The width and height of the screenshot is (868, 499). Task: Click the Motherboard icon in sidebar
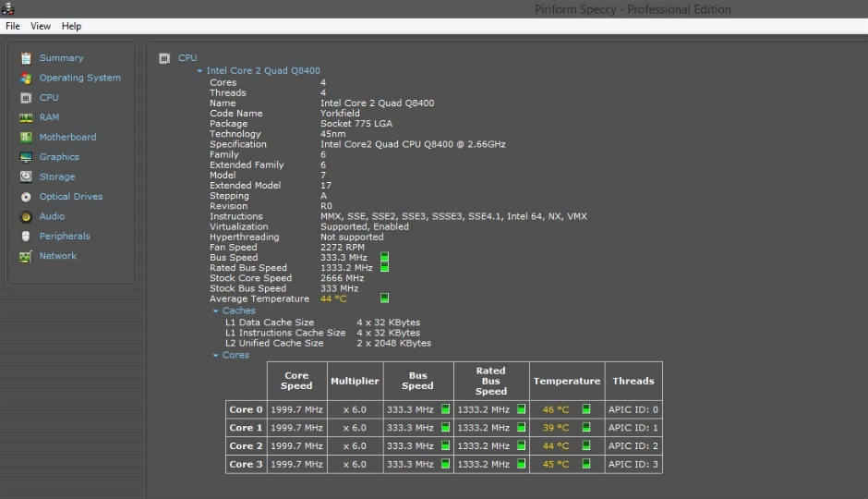(26, 138)
